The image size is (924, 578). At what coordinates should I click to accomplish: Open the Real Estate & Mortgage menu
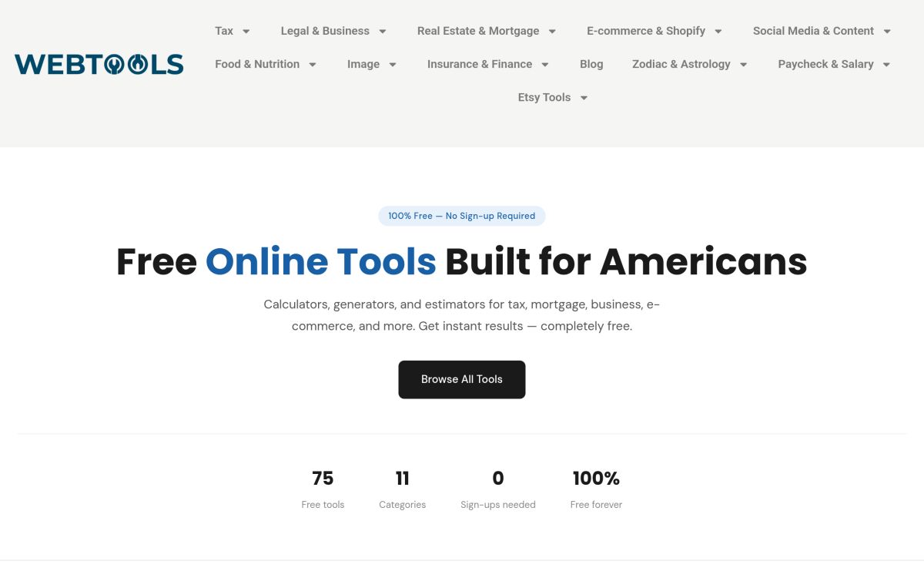tap(478, 31)
